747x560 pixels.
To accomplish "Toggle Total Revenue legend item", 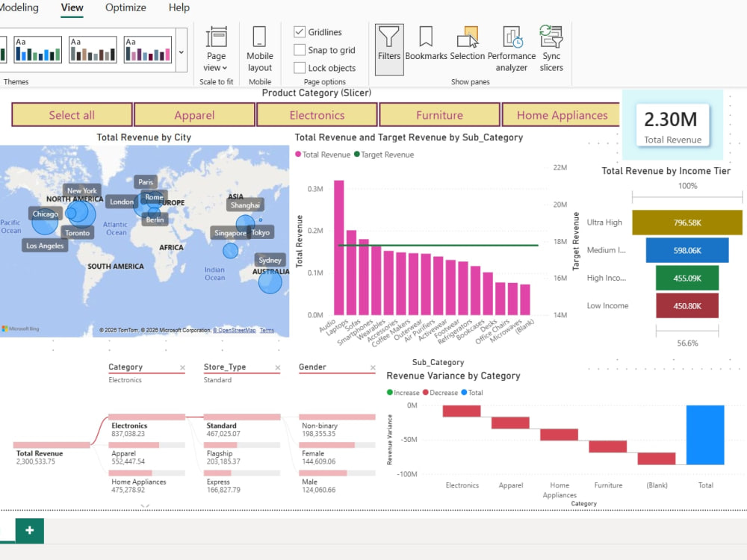I will point(323,155).
